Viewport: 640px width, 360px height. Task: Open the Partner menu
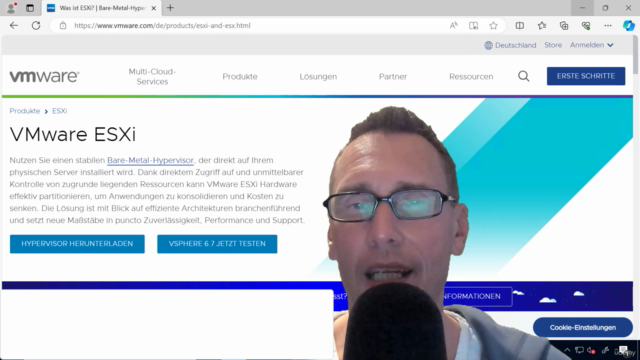393,76
